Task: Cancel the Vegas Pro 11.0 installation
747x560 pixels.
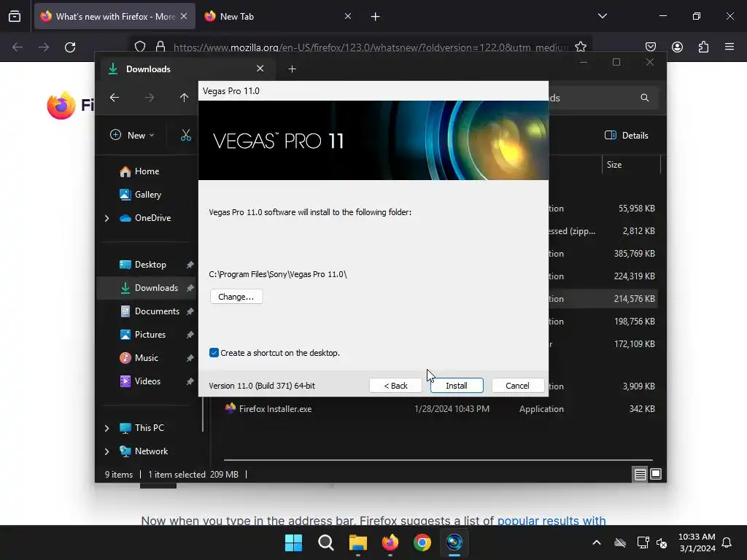Action: [517, 385]
